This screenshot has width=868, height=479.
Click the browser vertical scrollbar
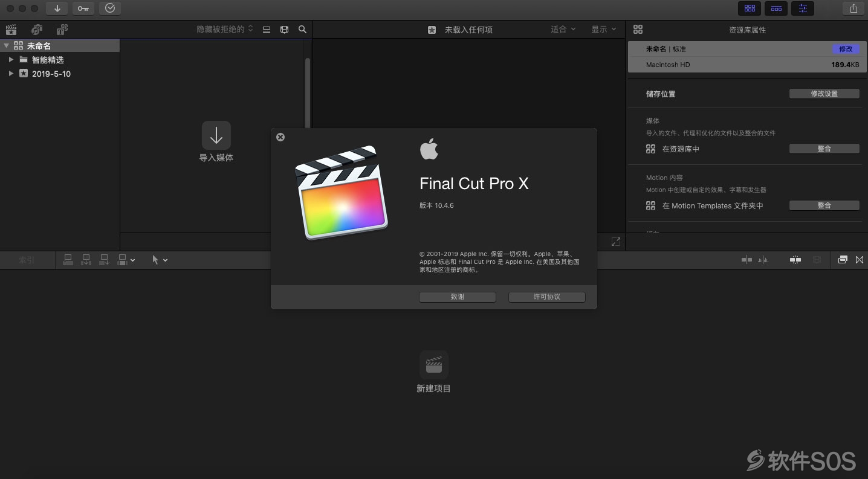307,93
